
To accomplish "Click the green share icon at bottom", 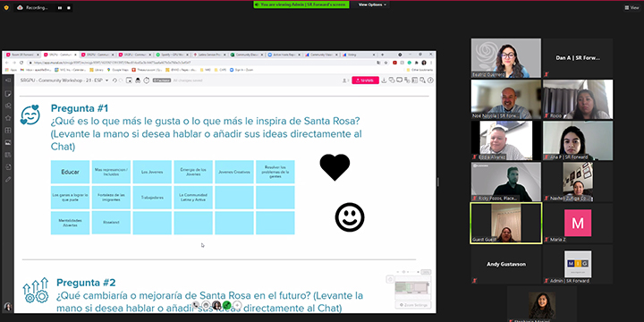I will [x=226, y=305].
